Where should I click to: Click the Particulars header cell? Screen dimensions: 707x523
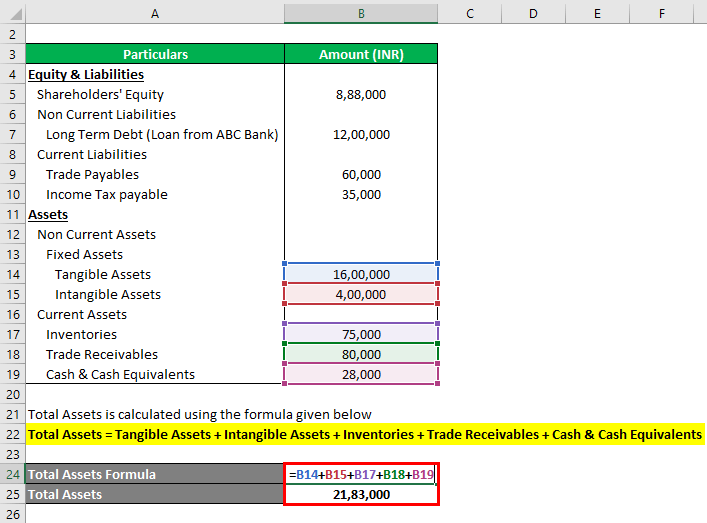pyautogui.click(x=155, y=54)
